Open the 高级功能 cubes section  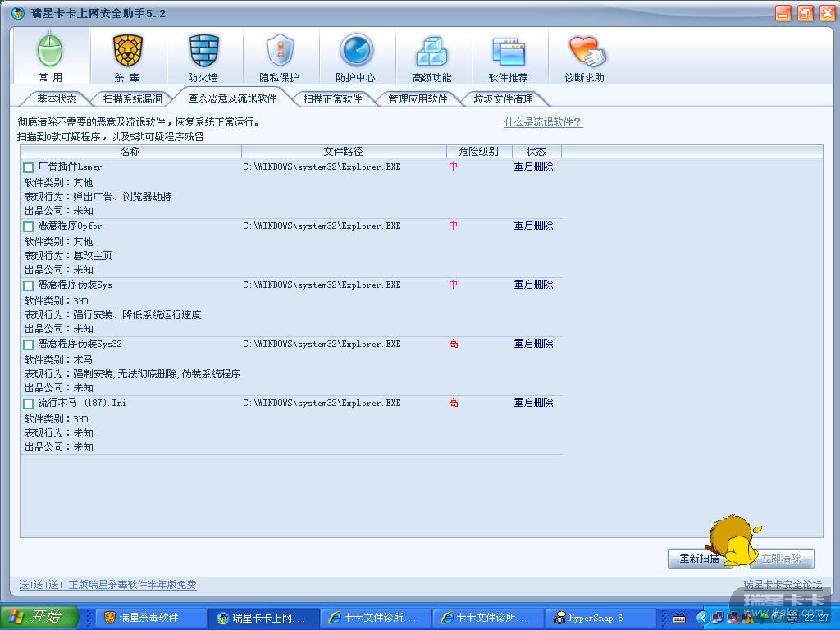click(431, 57)
